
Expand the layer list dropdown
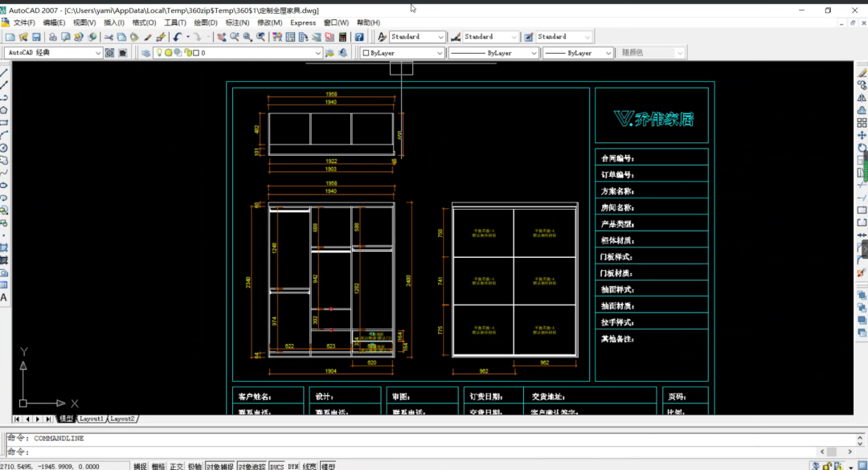pos(318,53)
